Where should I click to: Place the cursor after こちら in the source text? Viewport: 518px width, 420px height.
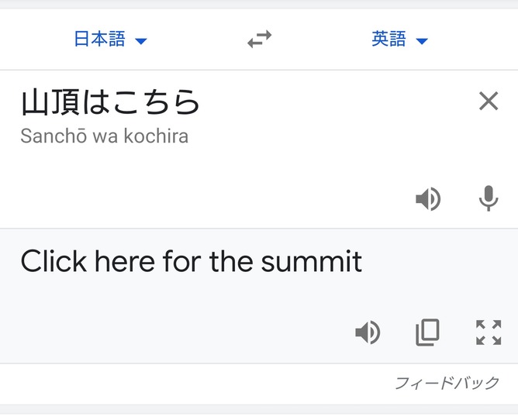coord(202,102)
